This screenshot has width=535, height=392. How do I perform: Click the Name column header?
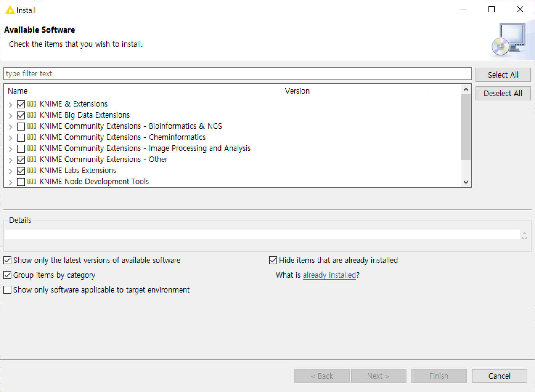click(142, 91)
